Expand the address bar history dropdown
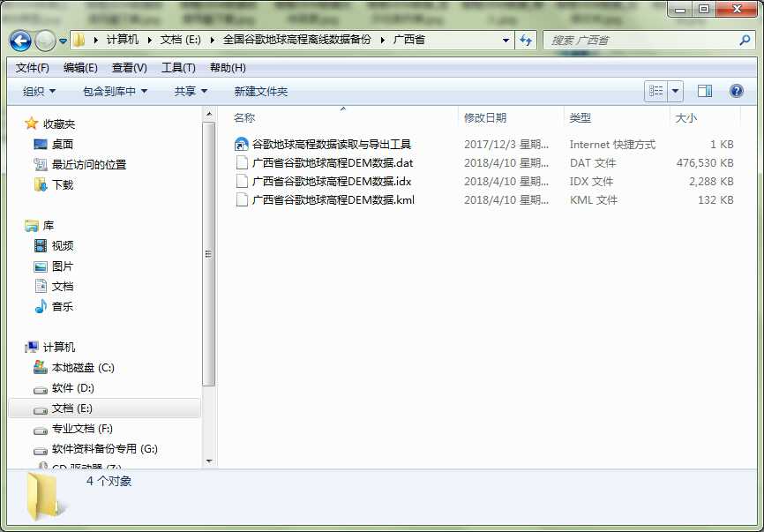This screenshot has width=764, height=532. click(506, 40)
